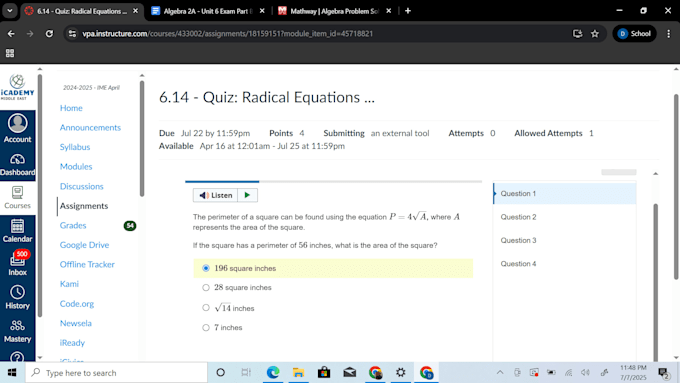Select the square root of 14 inches answer
680x383 pixels.
pos(206,308)
